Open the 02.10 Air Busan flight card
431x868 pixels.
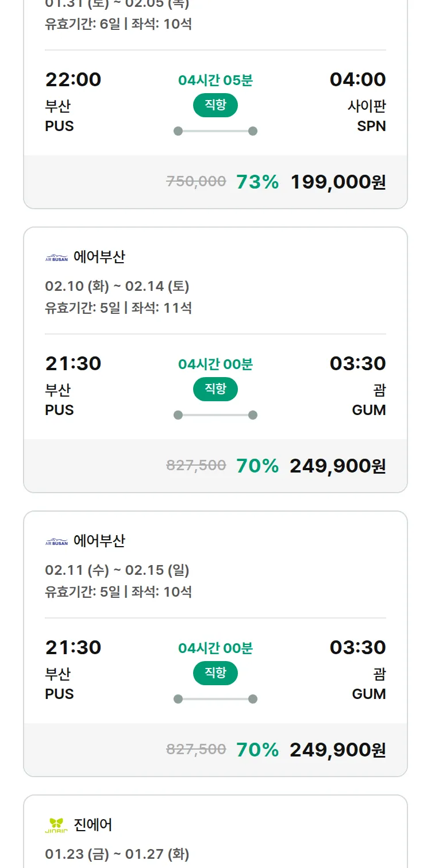(x=215, y=356)
